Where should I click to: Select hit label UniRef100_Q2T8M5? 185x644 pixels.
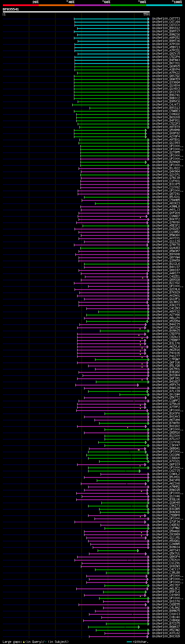pos(166,152)
